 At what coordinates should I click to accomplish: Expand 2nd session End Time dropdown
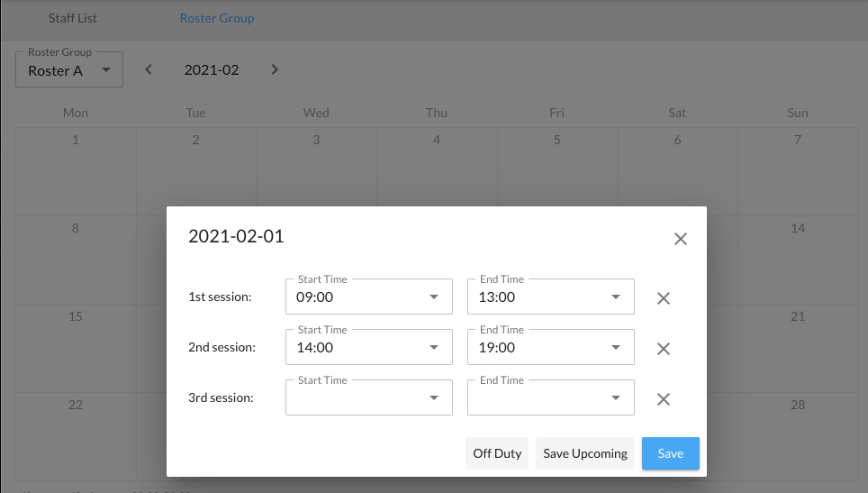click(550, 347)
